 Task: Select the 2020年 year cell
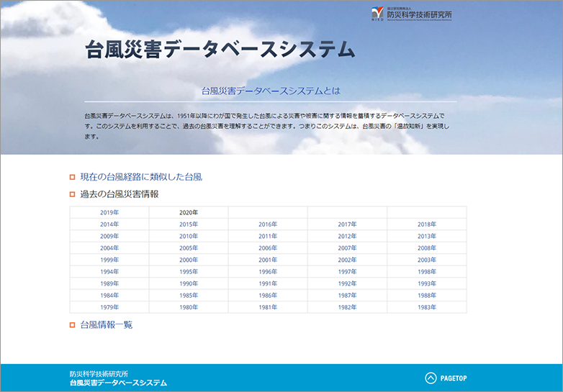[189, 212]
